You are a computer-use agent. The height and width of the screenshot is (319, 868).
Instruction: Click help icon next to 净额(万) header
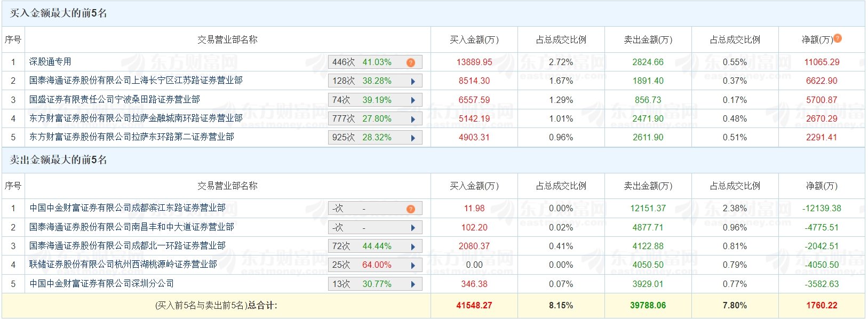click(x=838, y=38)
